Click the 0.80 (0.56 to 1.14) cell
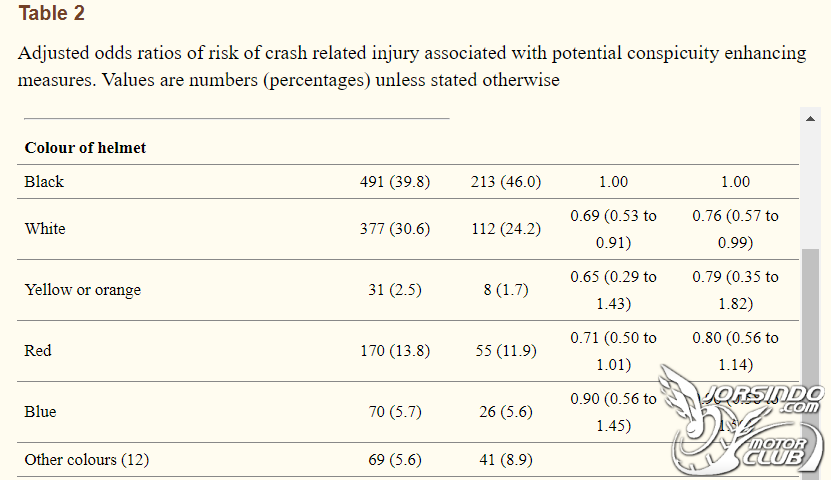Screen dimensions: 831x480 tap(735, 351)
